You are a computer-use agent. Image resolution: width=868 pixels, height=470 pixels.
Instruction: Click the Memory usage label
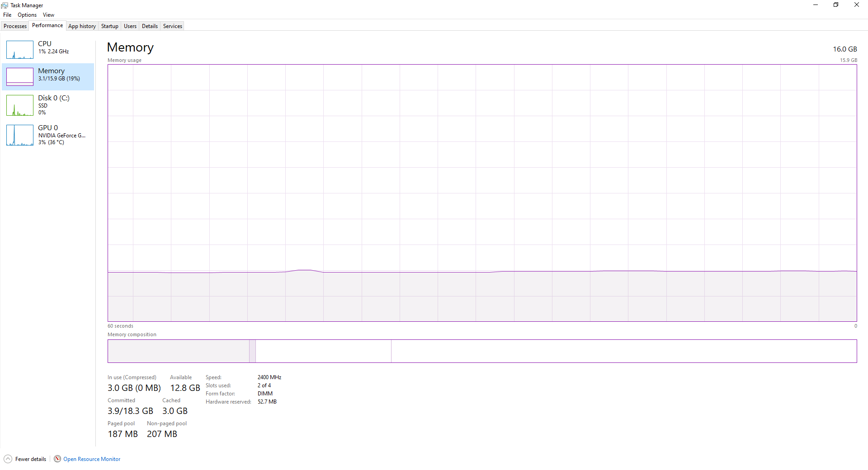(124, 60)
